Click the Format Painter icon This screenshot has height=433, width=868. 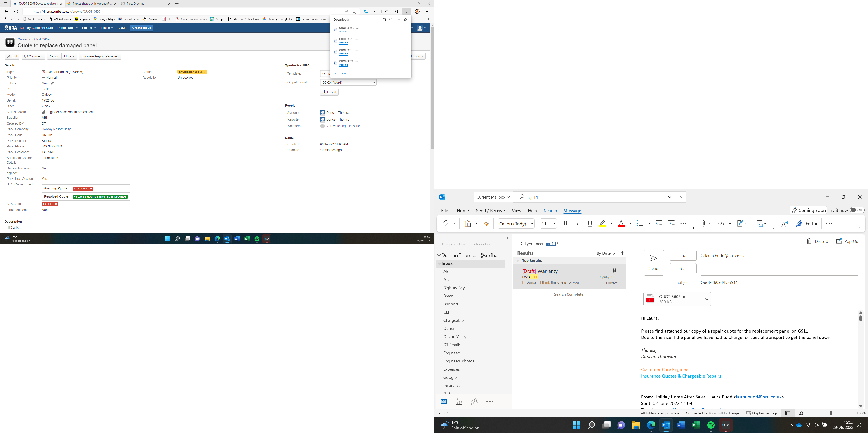point(487,223)
